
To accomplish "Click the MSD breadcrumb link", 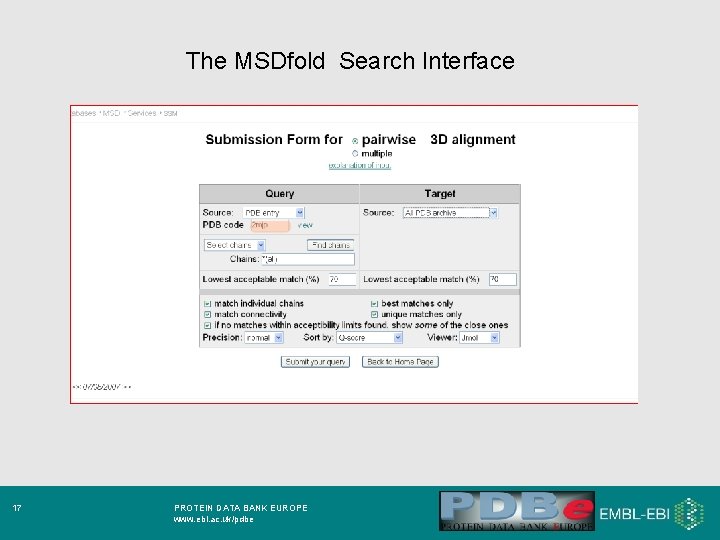I will 111,113.
